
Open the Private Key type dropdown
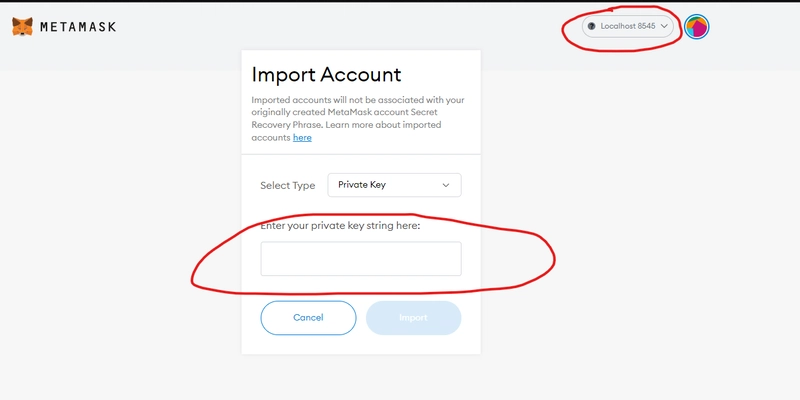tap(394, 185)
